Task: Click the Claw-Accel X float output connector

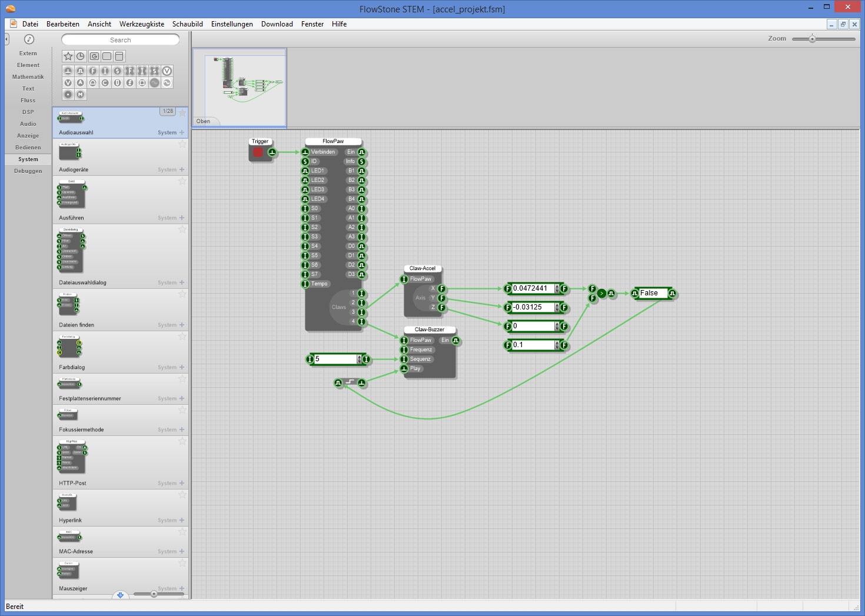Action: 442,288
